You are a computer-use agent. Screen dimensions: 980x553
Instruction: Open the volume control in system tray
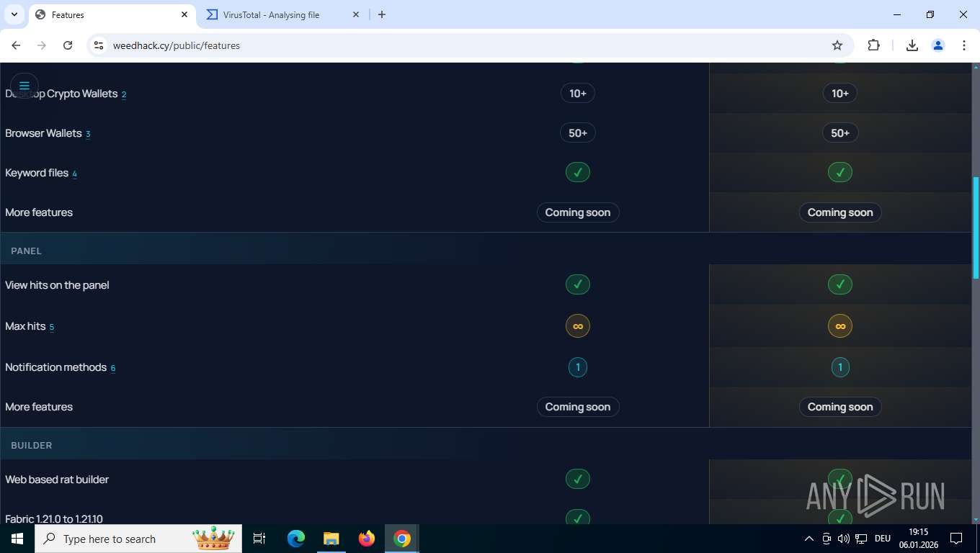[843, 539]
